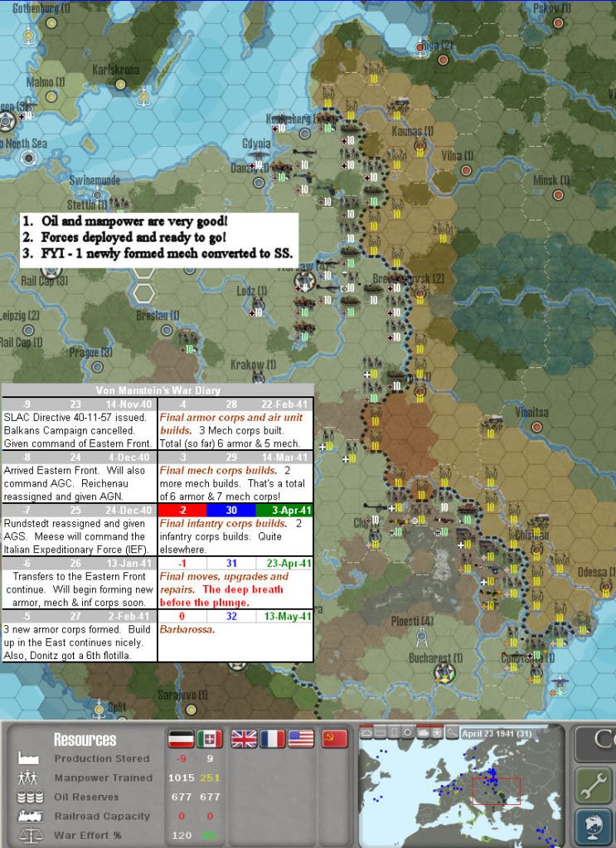Click the German Manpower value 1015

click(182, 778)
